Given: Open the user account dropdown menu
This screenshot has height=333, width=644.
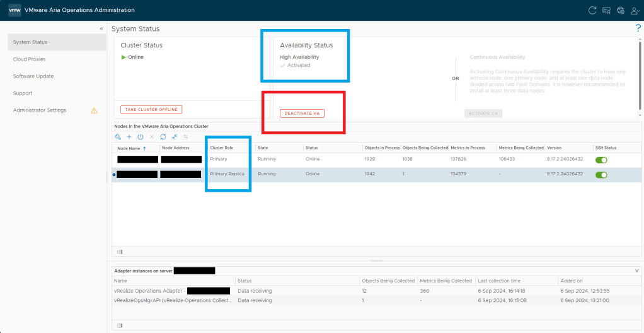Looking at the screenshot, I should pyautogui.click(x=634, y=10).
